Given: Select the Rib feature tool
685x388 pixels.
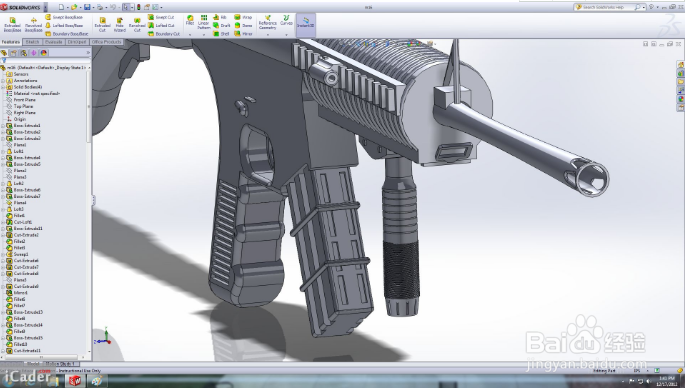Looking at the screenshot, I should click(x=220, y=17).
